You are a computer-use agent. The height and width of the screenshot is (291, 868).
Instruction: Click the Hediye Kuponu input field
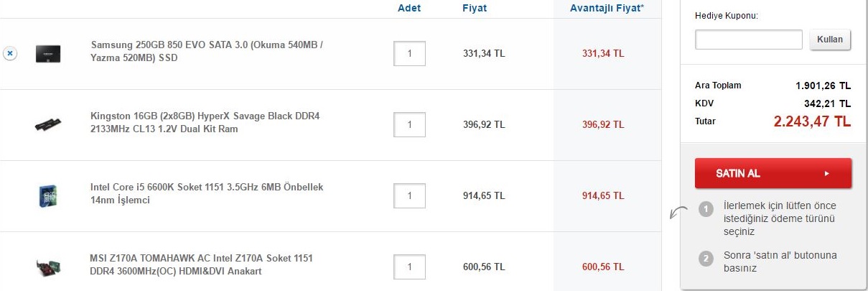pos(749,40)
